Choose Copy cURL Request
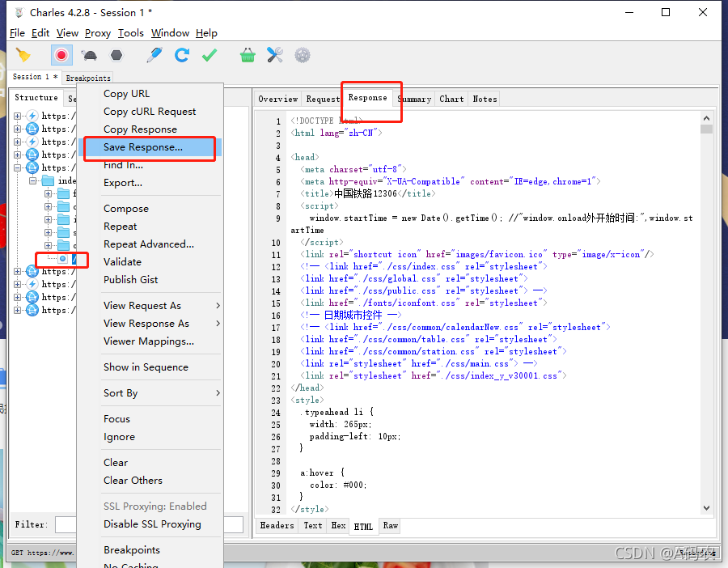The image size is (728, 568). [149, 112]
